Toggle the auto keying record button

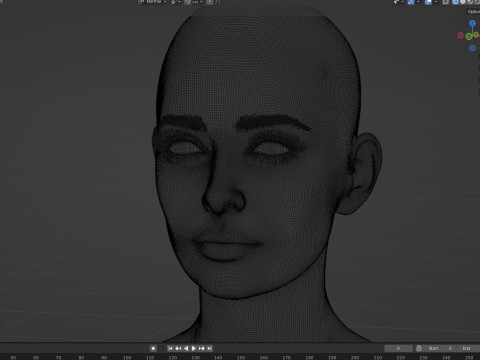[153, 348]
